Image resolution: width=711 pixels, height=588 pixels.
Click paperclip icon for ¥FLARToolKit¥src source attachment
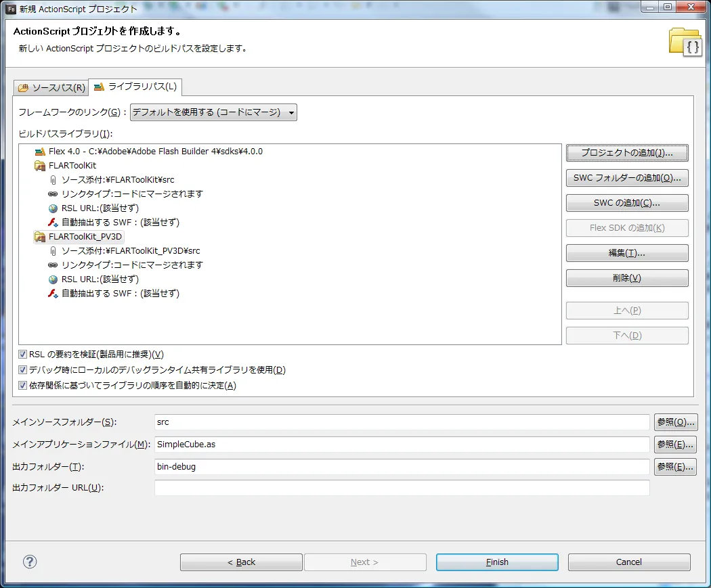[x=53, y=180]
